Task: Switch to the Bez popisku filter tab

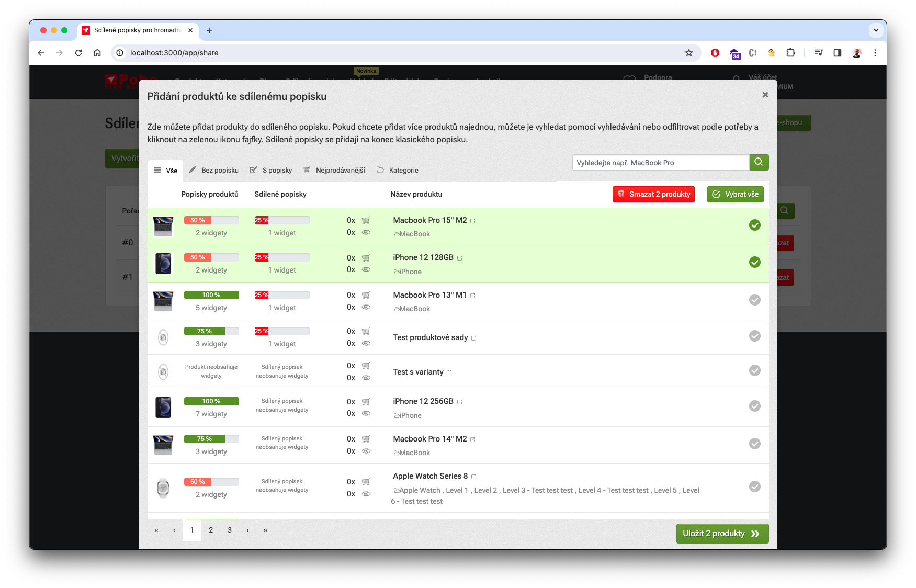Action: [213, 171]
